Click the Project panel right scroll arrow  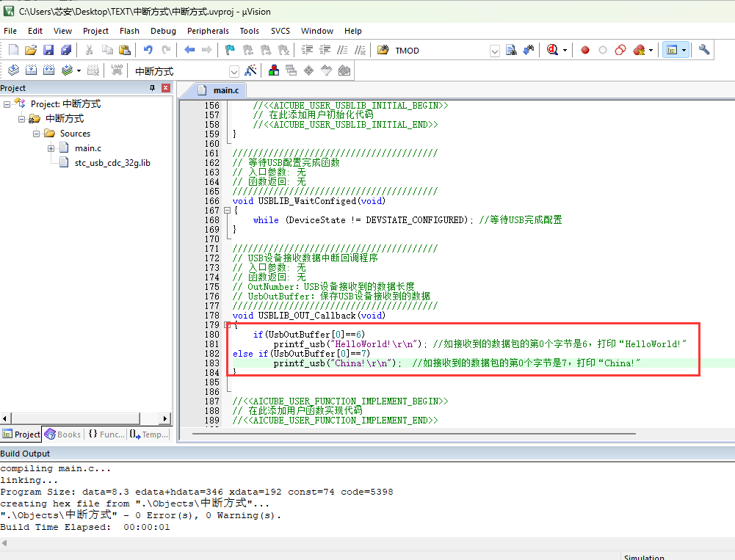tap(165, 418)
